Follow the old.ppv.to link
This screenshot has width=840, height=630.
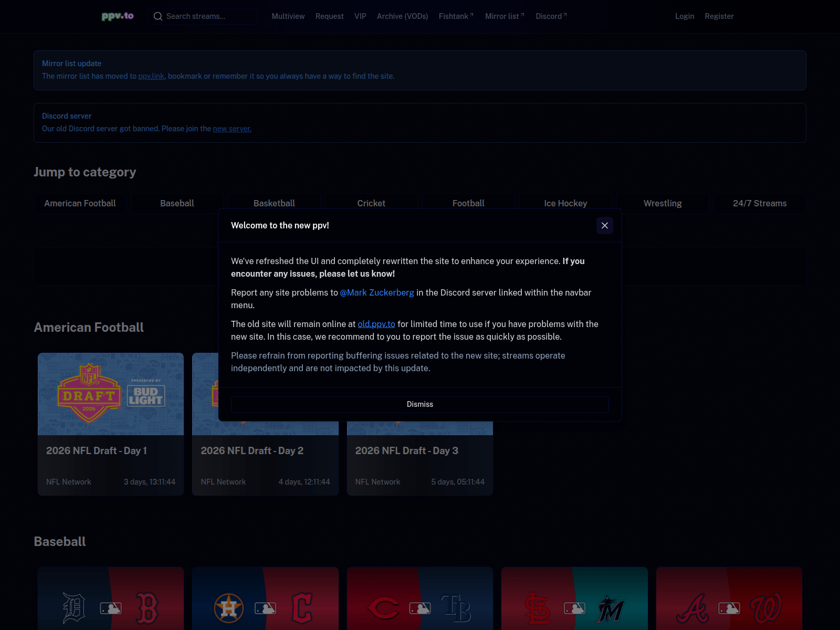pyautogui.click(x=376, y=324)
